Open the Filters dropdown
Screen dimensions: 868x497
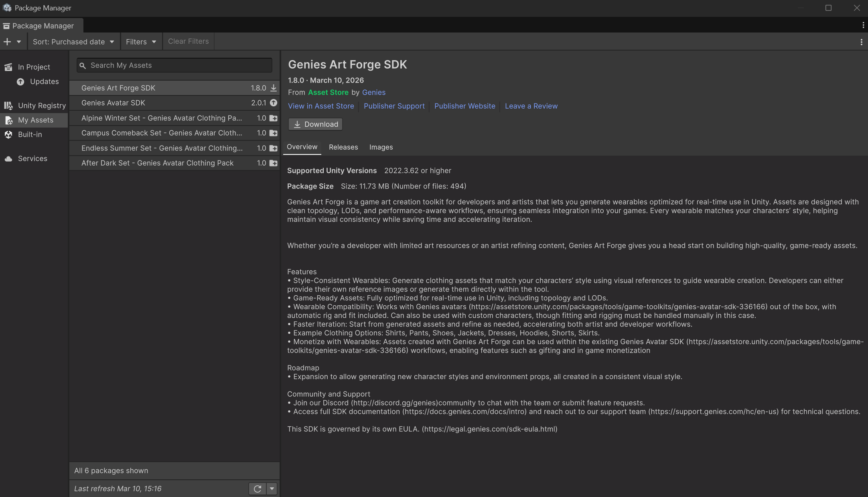[x=141, y=41]
